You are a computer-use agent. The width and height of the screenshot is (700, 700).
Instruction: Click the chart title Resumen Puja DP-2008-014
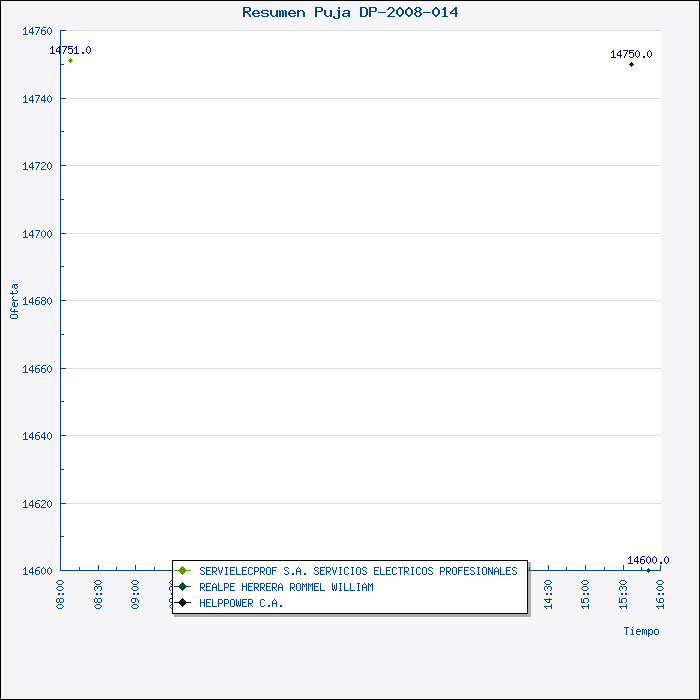click(350, 12)
